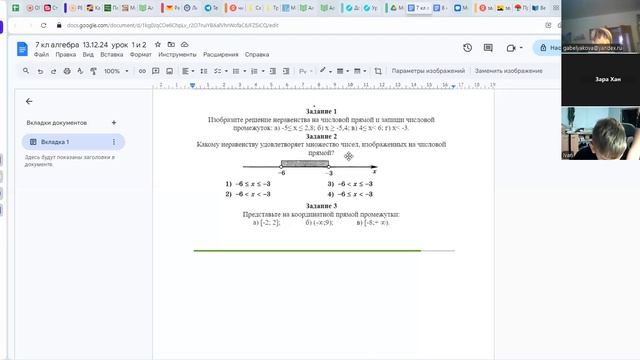Image resolution: width=640 pixels, height=360 pixels.
Task: Show all comments panel icon
Action: (x=488, y=48)
